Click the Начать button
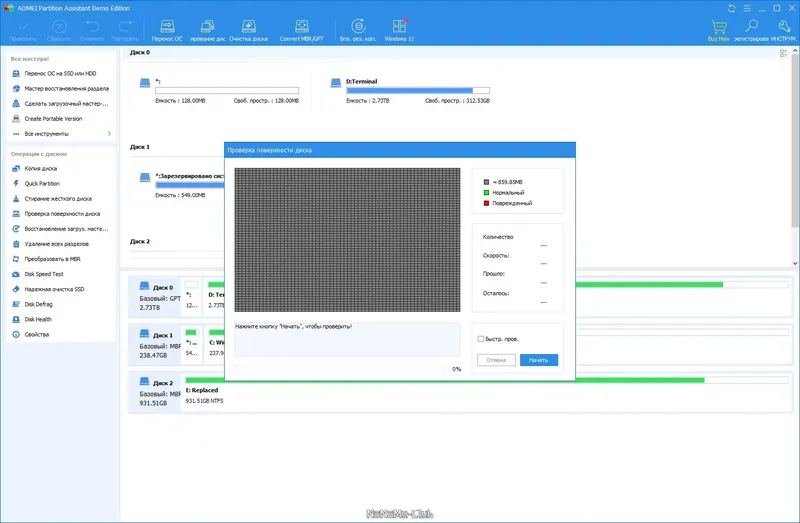The width and height of the screenshot is (800, 523). [x=539, y=360]
